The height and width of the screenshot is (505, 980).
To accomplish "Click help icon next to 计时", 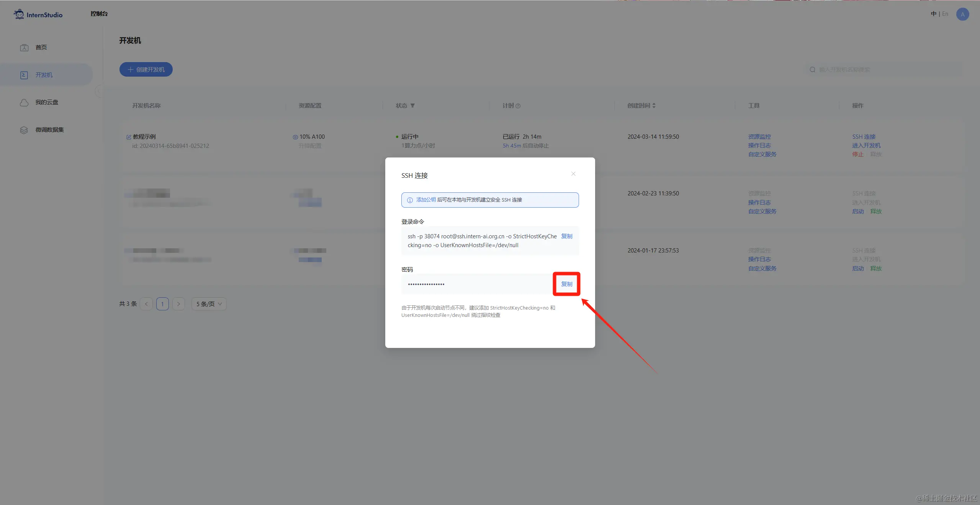I will tap(518, 106).
